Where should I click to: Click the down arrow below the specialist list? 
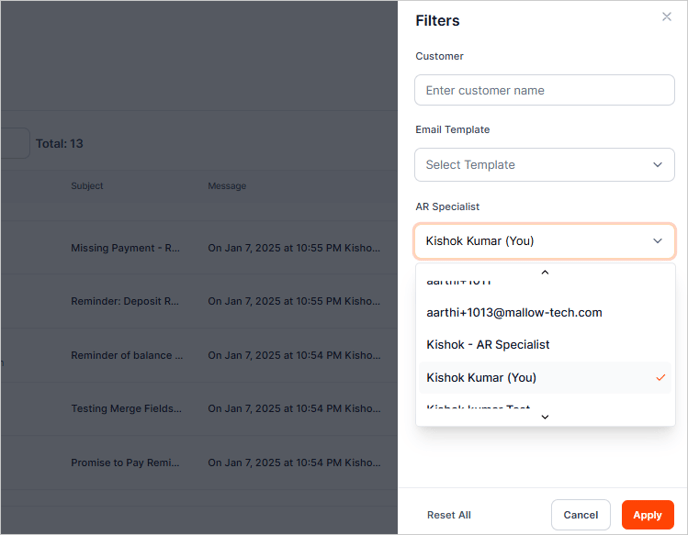[x=545, y=417]
